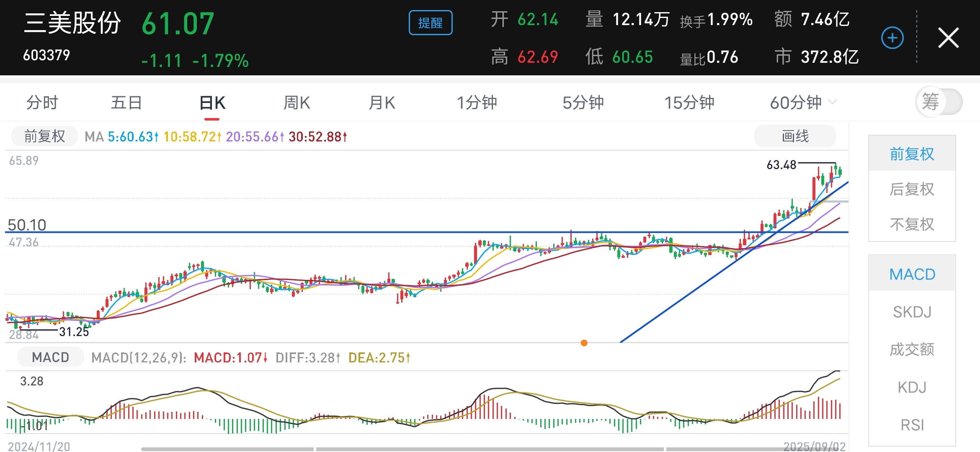The height and width of the screenshot is (452, 980).
Task: Click the stock name 三美股份
Action: point(72,22)
